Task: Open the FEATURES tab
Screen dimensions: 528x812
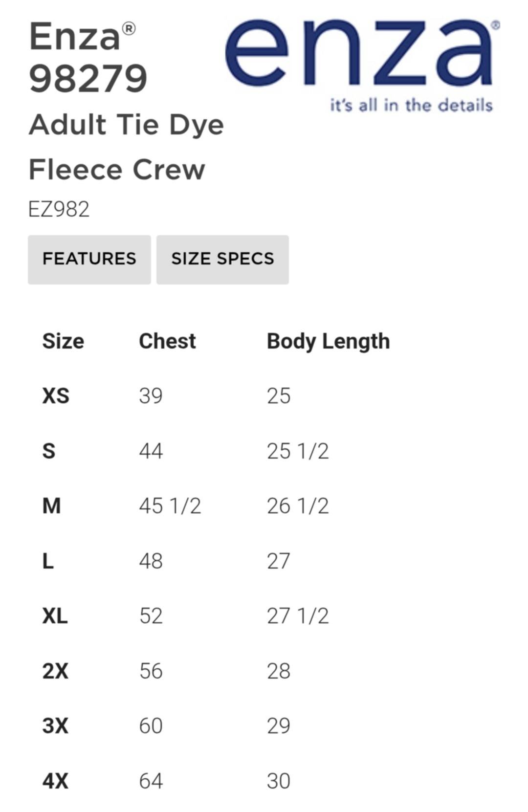Action: (89, 259)
